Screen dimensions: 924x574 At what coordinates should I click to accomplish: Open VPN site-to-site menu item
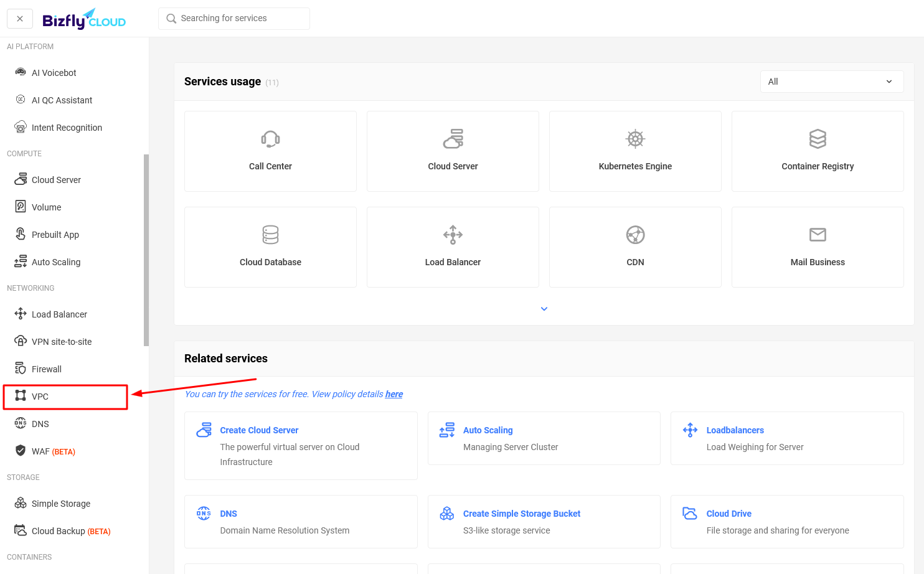point(62,342)
